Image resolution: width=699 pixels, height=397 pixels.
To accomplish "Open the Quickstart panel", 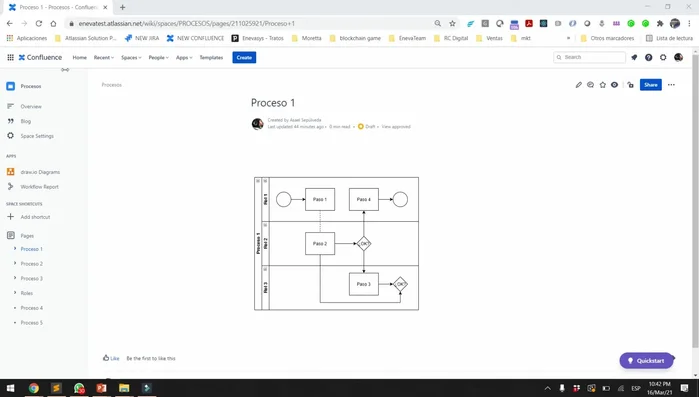I will 646,360.
